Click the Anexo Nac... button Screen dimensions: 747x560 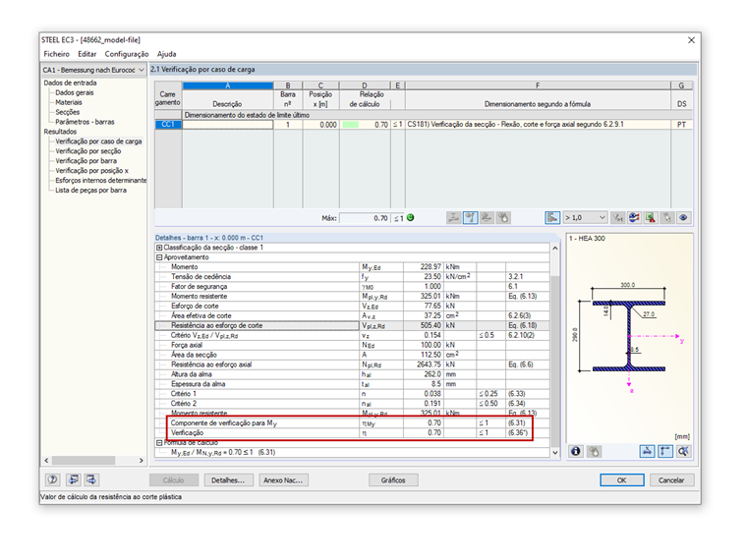pos(283,480)
